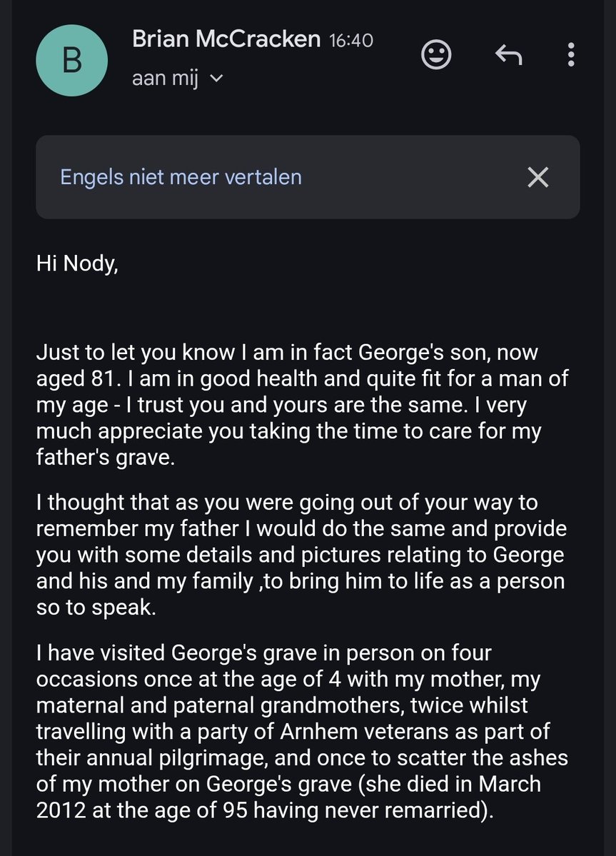Tap the 16:40 timestamp
Viewport: 616px width, 856px height.
click(351, 41)
